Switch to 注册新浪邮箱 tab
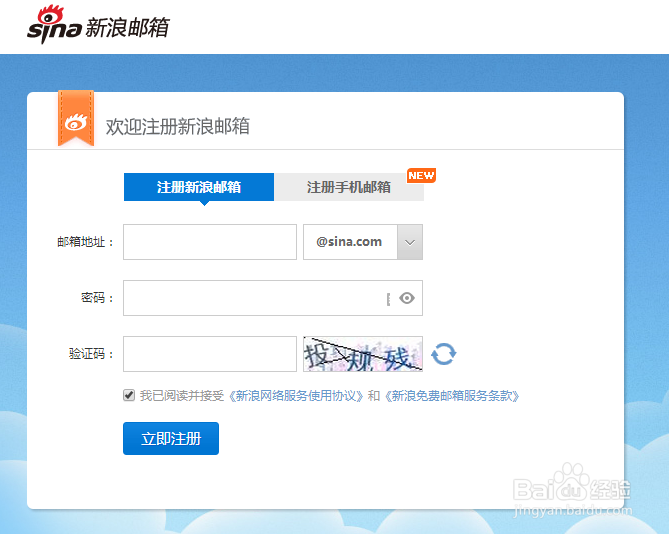This screenshot has width=669, height=534. point(199,187)
